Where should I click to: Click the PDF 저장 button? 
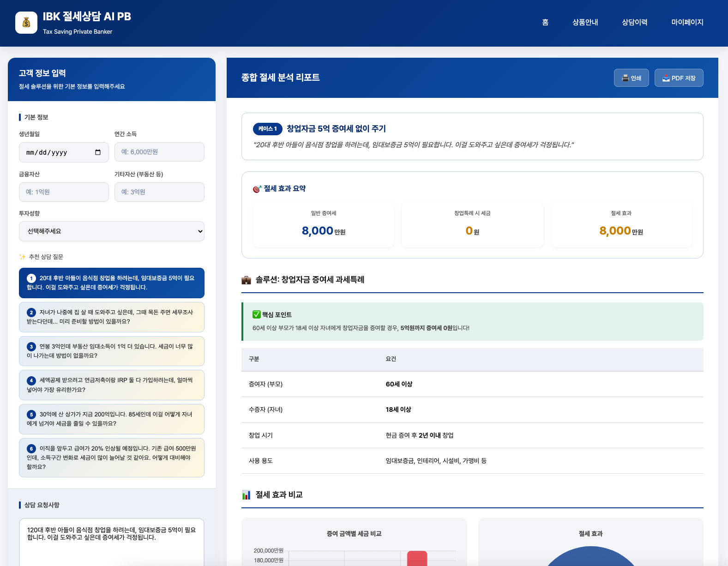tap(679, 78)
